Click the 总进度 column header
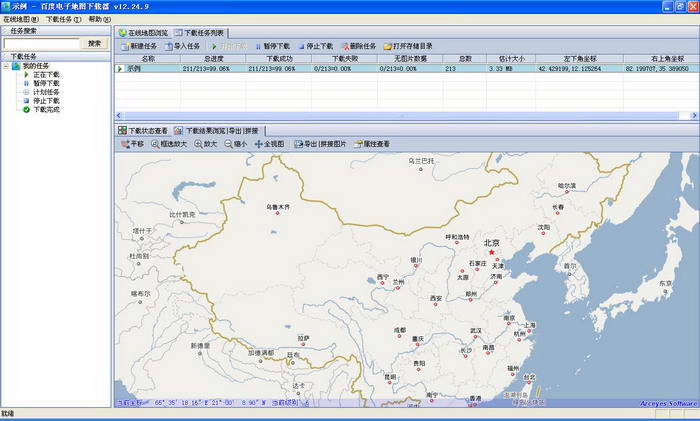The image size is (700, 421). [213, 58]
